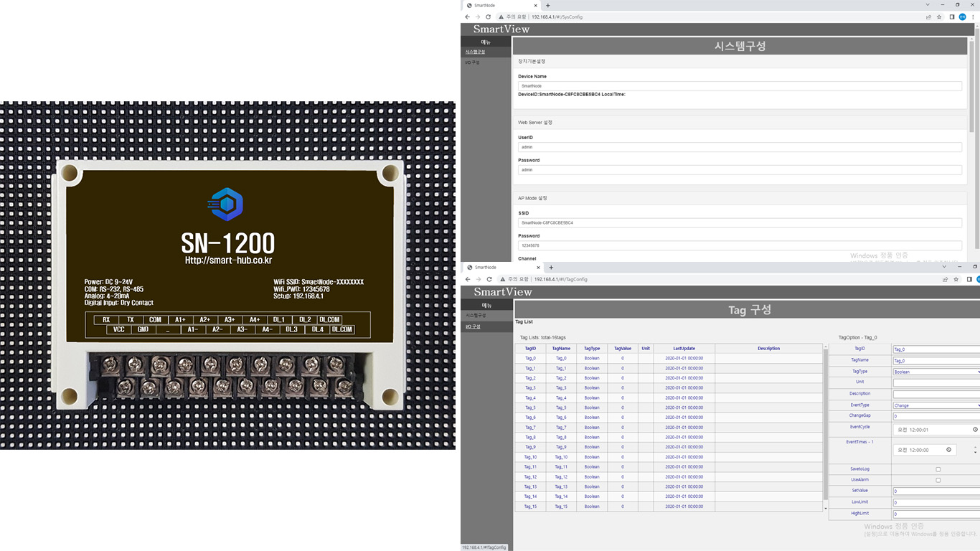Adjust the EventTimes stepper arrows
The width and height of the screenshot is (980, 551).
point(975,450)
